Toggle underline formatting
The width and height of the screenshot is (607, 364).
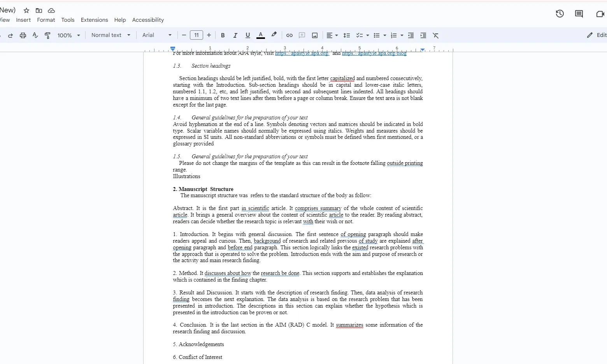coord(247,35)
